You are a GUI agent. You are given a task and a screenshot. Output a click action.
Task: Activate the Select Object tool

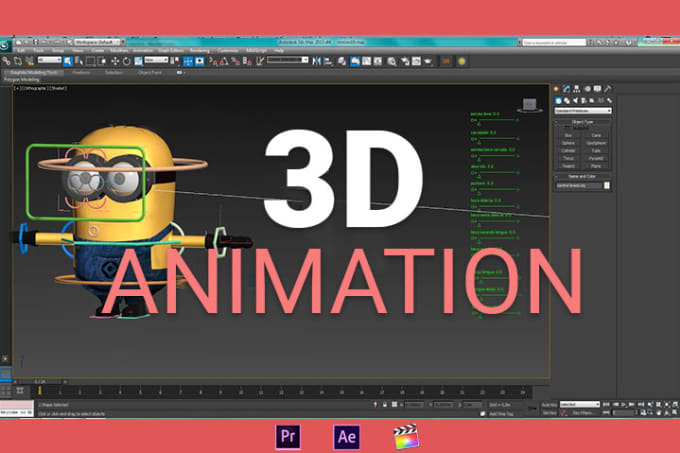(x=68, y=62)
